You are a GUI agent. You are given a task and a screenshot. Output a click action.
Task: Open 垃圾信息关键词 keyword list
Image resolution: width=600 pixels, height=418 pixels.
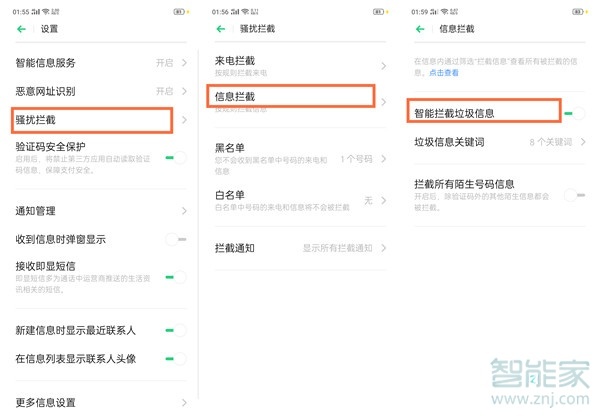pyautogui.click(x=500, y=143)
